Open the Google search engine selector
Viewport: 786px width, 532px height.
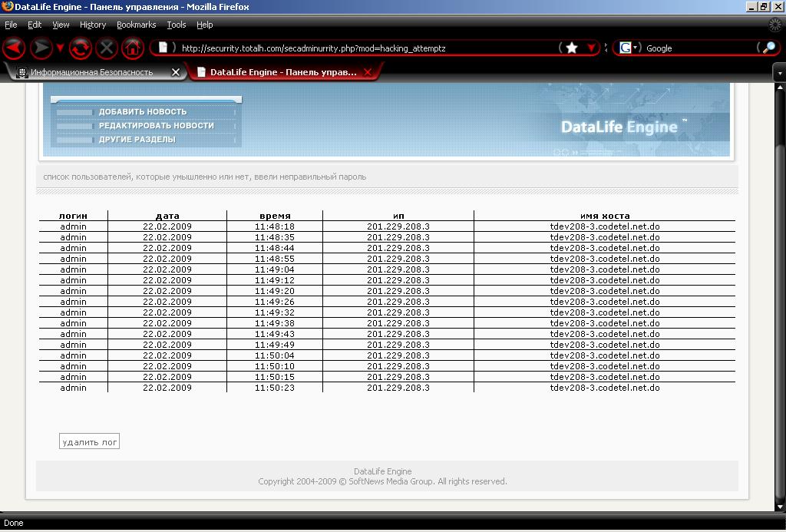coord(628,48)
